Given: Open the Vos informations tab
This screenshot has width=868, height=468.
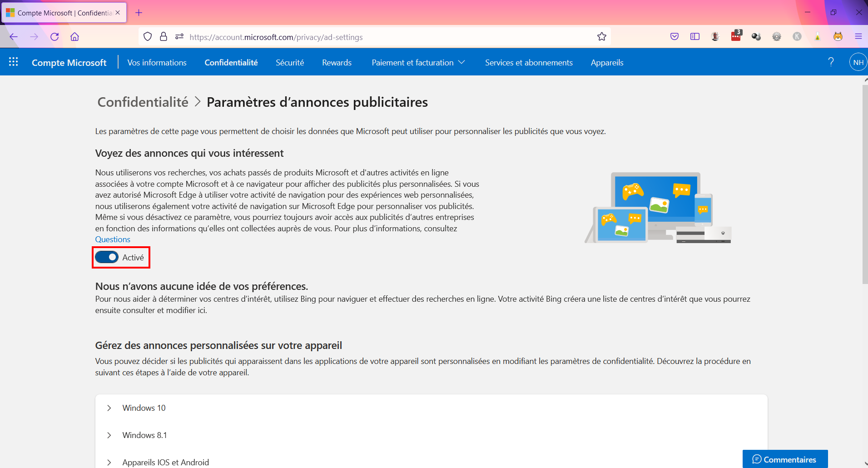Looking at the screenshot, I should click(x=157, y=63).
